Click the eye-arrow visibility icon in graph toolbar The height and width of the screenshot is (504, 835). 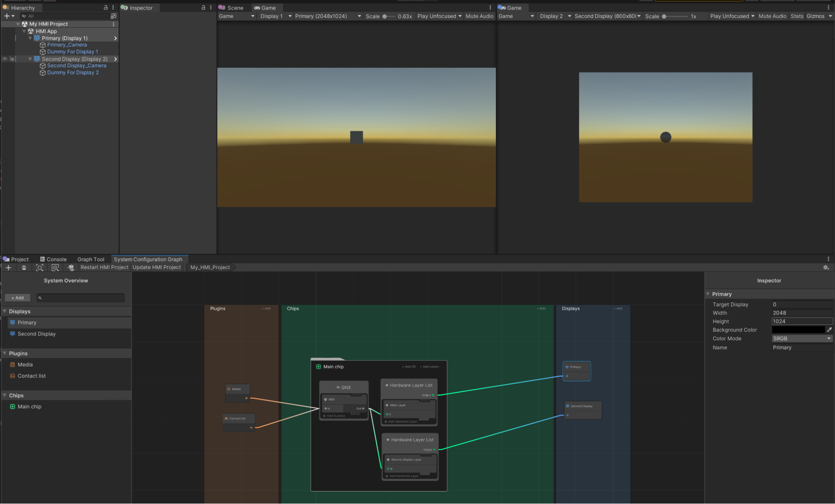(71, 268)
